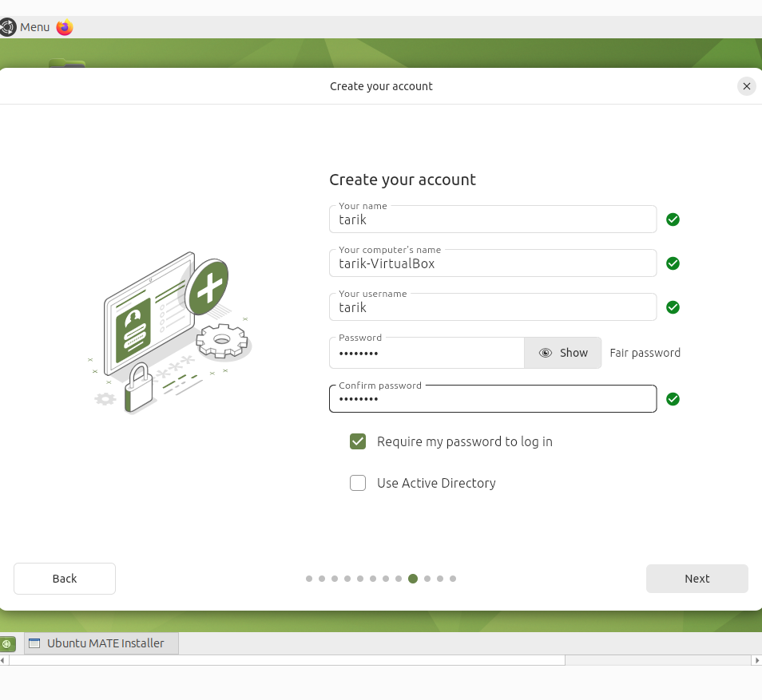
Task: Click the right scroll arrow at the bottom
Action: point(756,660)
